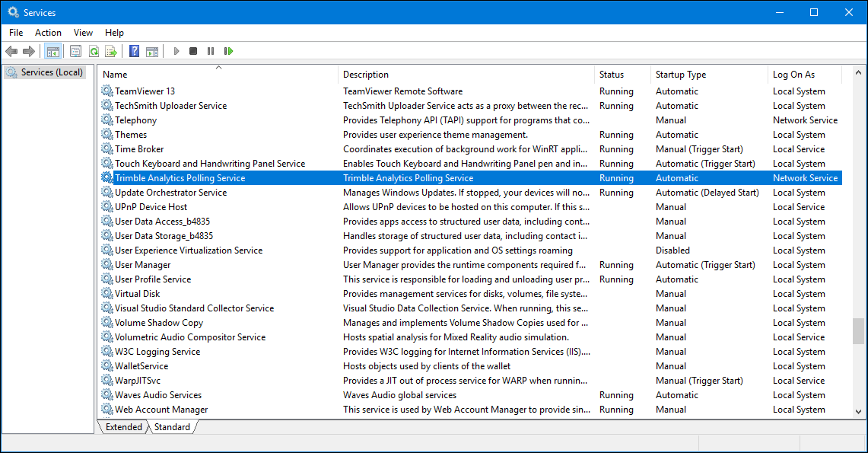
Task: Click gear icon beside Telephony service
Action: (107, 119)
